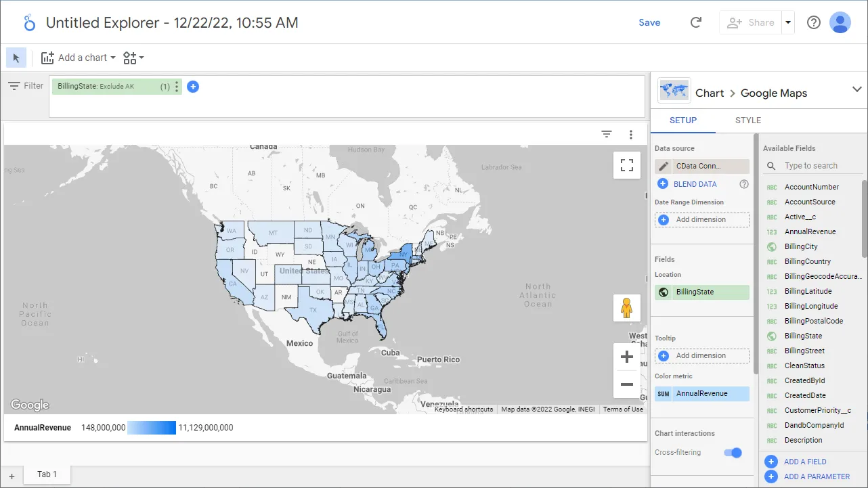Open the chart's three-dot options menu
Viewport: 868px width, 488px height.
(631, 134)
